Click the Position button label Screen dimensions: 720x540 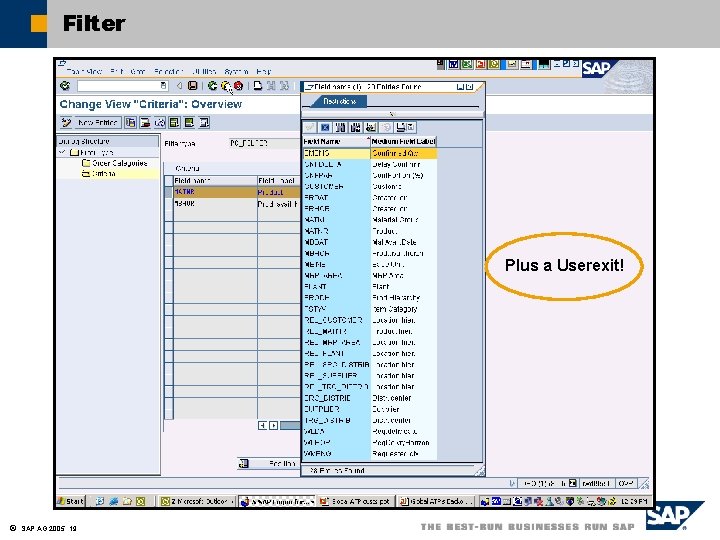pyautogui.click(x=281, y=463)
